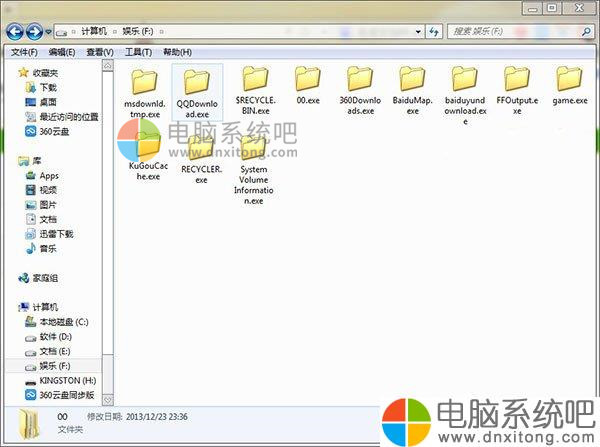Select the QQDownload.exe folder icon
Screen dimensions: 600x447
(x=197, y=82)
